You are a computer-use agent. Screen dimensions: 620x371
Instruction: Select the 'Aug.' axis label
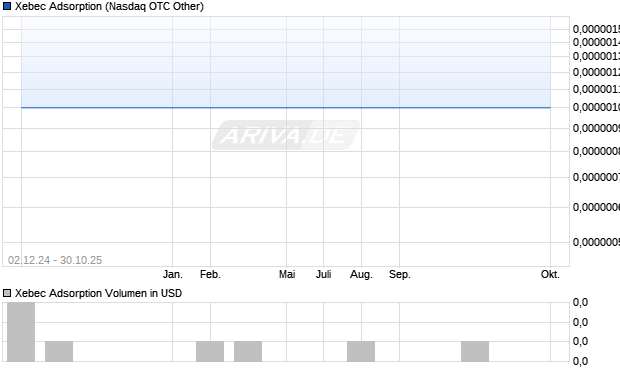[x=361, y=274]
